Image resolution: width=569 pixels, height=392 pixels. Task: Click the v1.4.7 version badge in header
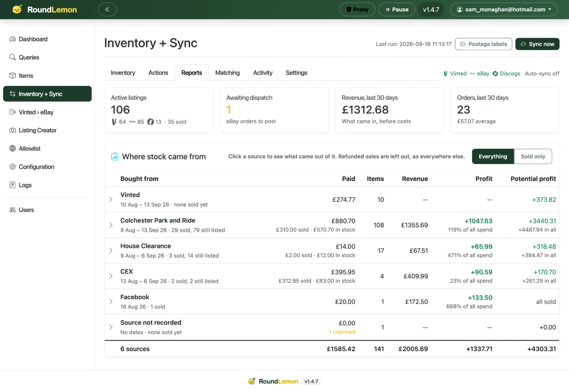pyautogui.click(x=431, y=9)
